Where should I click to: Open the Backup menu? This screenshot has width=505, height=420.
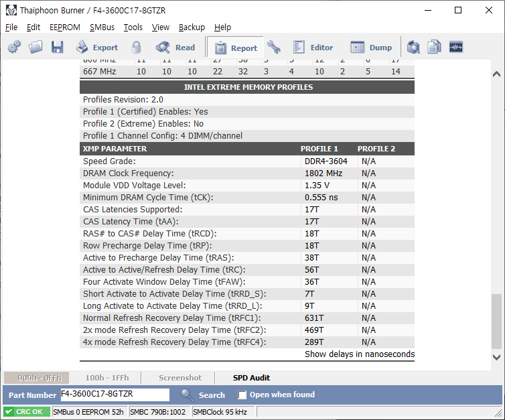coord(192,27)
